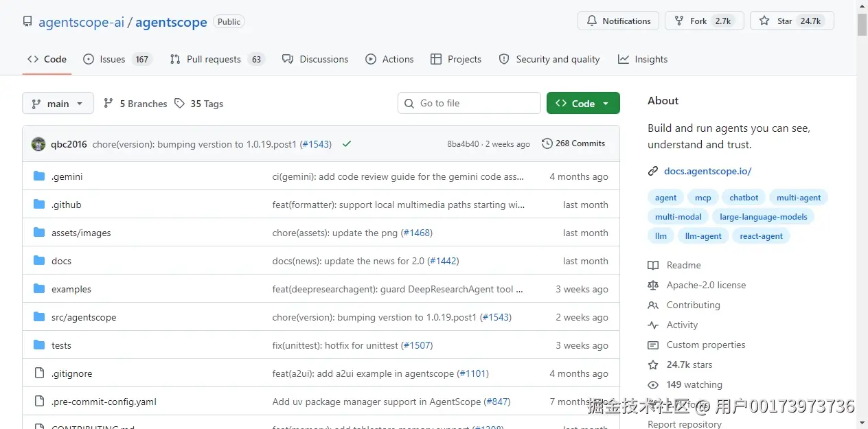Open the Insights tab
The image size is (868, 429).
pyautogui.click(x=643, y=59)
